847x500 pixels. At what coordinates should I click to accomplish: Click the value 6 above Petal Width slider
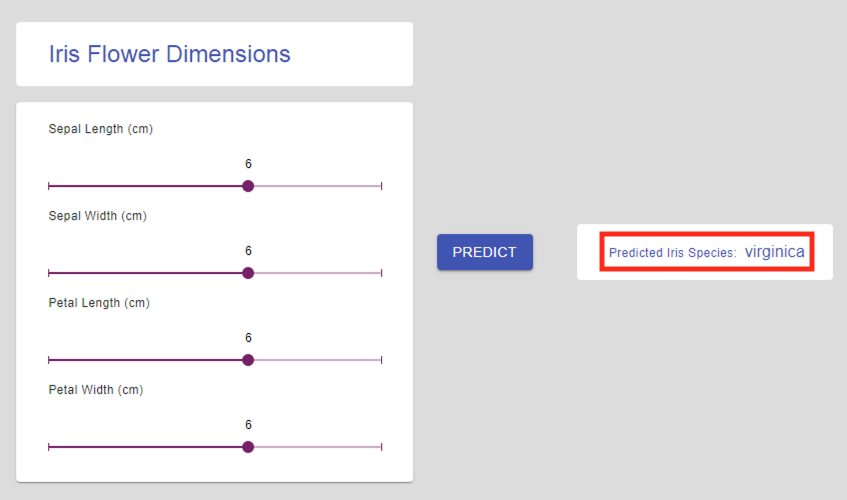248,425
